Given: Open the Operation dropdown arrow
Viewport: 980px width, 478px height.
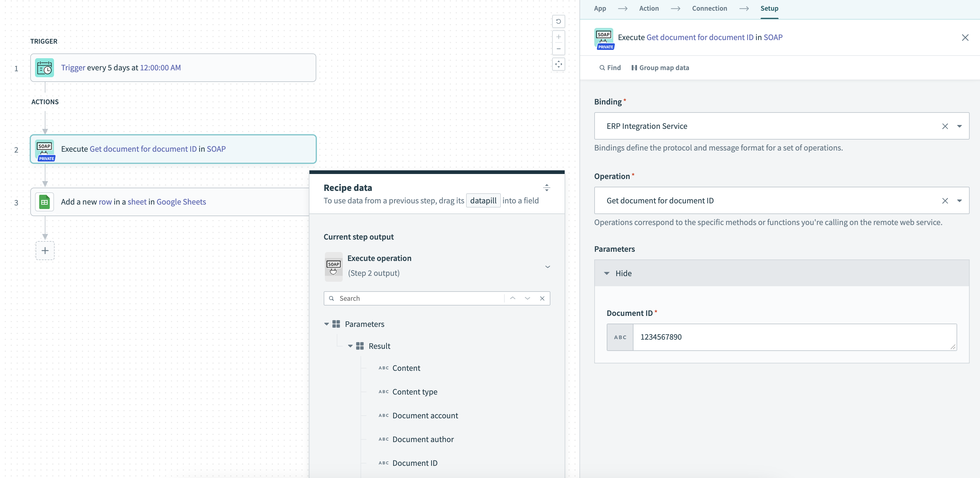Looking at the screenshot, I should (959, 201).
